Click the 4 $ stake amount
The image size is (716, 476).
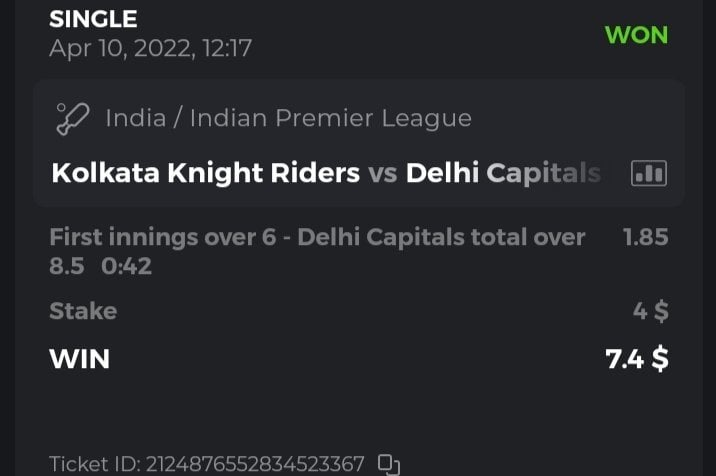point(650,311)
